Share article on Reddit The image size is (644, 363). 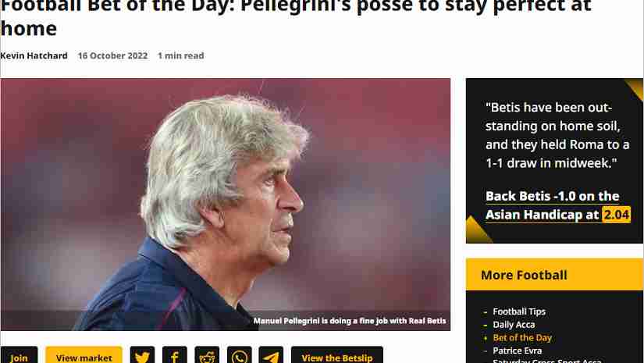[207, 356]
